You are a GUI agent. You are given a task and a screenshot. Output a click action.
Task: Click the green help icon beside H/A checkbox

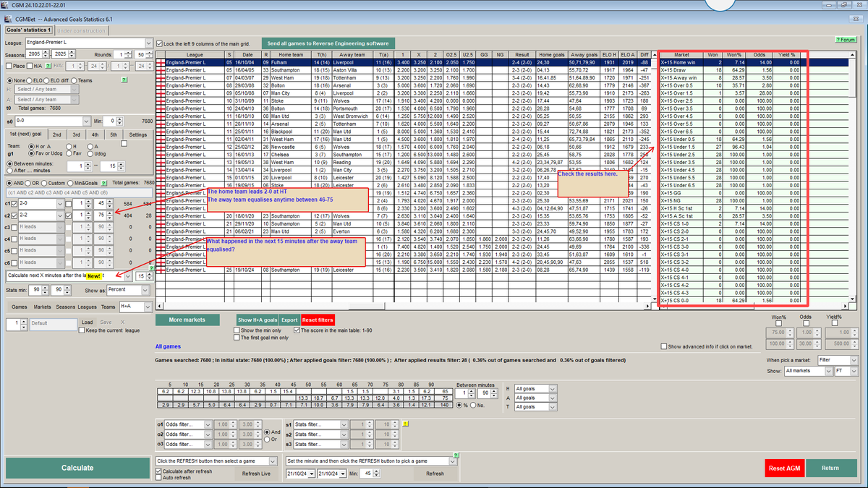pyautogui.click(x=47, y=66)
